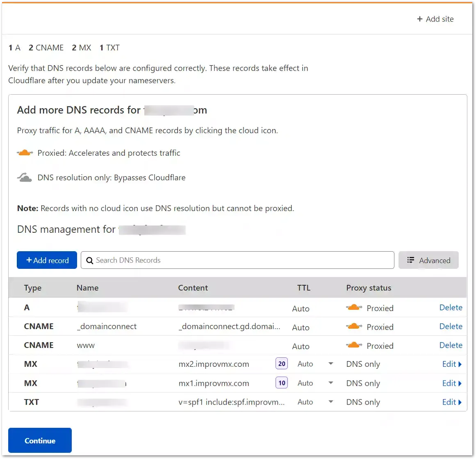Click the Add site link
This screenshot has height=459, width=476.
tap(435, 19)
